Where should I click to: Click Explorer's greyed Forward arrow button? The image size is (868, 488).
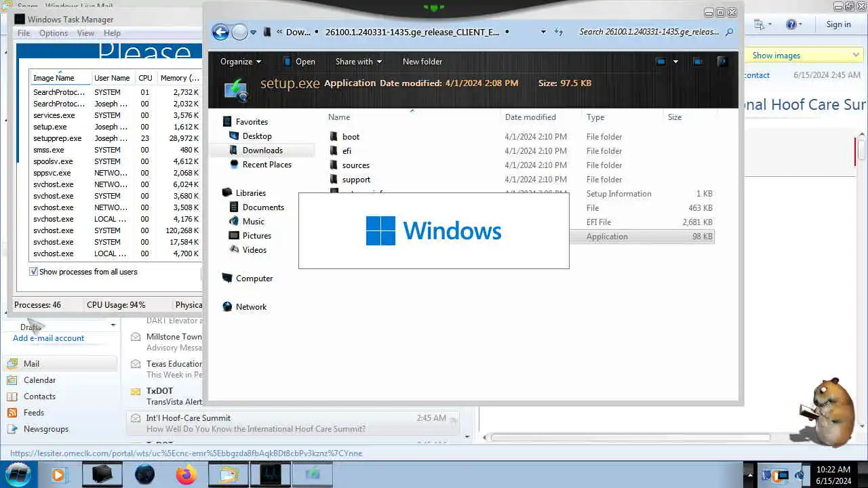point(239,32)
